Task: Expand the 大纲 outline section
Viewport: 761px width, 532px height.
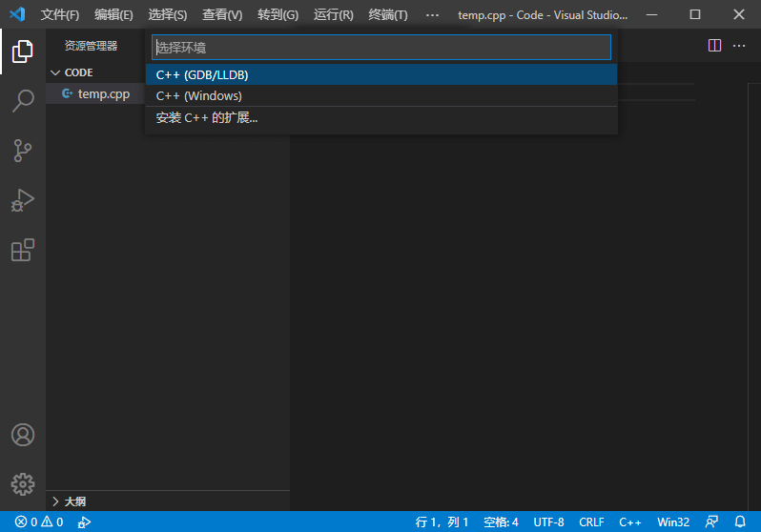Action: pyautogui.click(x=74, y=501)
